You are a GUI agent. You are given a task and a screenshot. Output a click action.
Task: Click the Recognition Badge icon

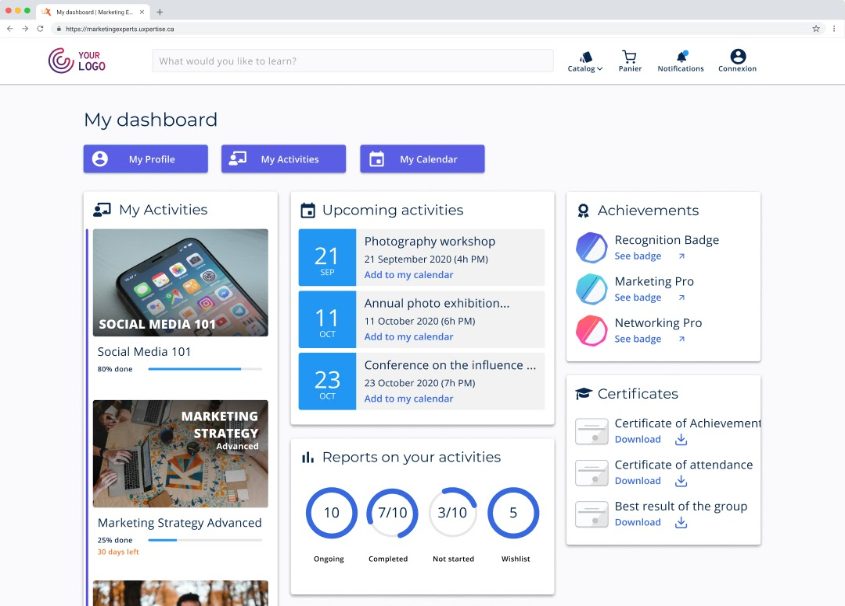591,247
